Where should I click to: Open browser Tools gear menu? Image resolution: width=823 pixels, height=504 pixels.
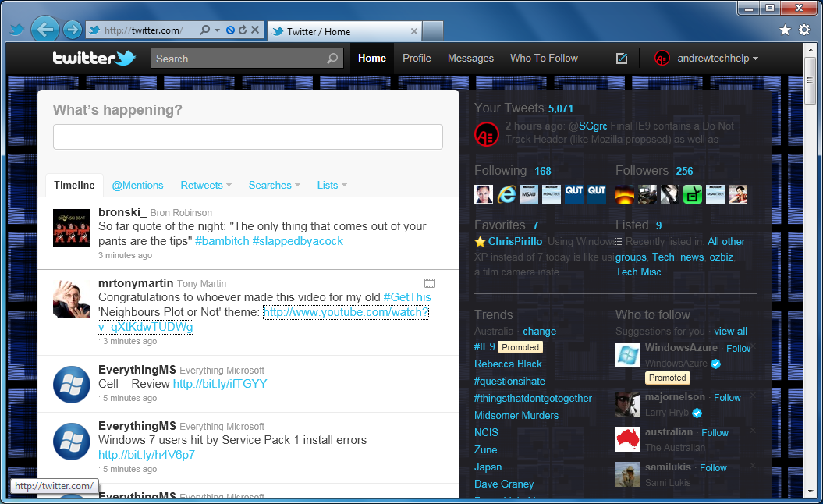(804, 30)
